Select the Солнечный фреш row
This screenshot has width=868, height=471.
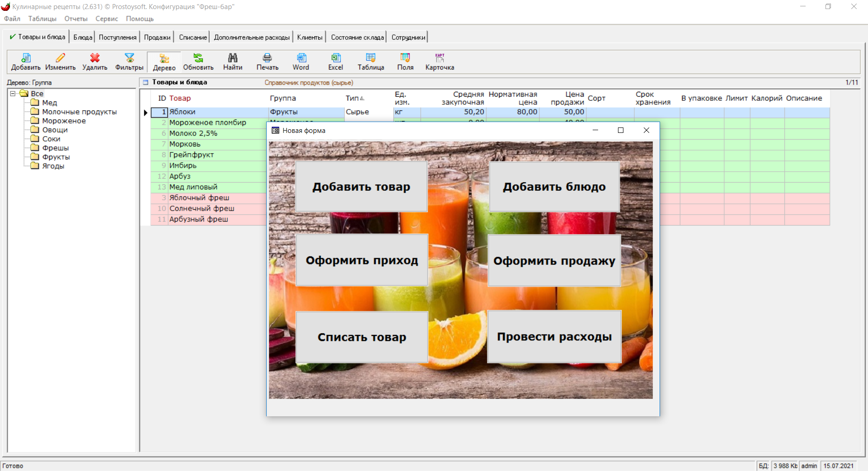click(x=202, y=208)
